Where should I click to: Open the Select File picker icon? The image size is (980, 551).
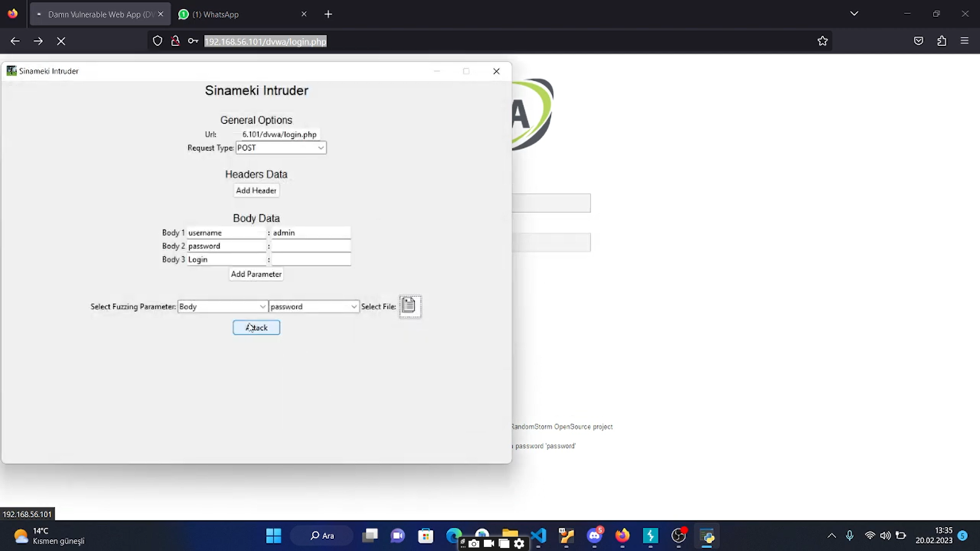click(410, 306)
